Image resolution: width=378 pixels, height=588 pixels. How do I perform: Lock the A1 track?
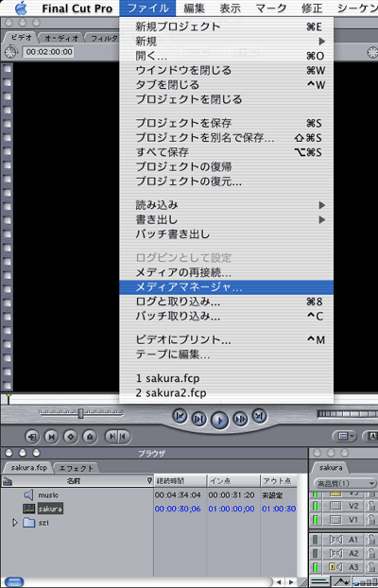click(370, 539)
